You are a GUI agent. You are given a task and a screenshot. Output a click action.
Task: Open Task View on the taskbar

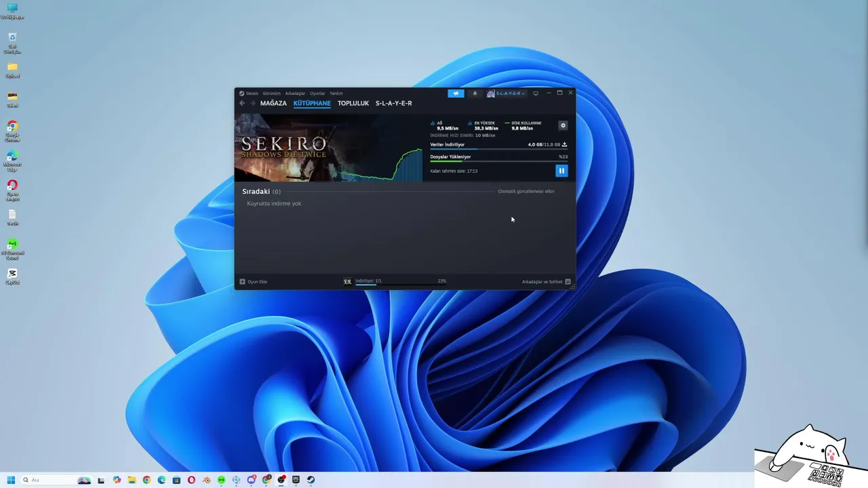pyautogui.click(x=101, y=480)
